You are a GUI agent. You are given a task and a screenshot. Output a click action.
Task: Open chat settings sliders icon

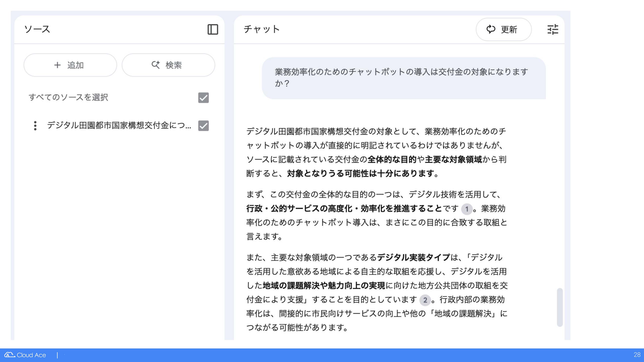pyautogui.click(x=553, y=29)
